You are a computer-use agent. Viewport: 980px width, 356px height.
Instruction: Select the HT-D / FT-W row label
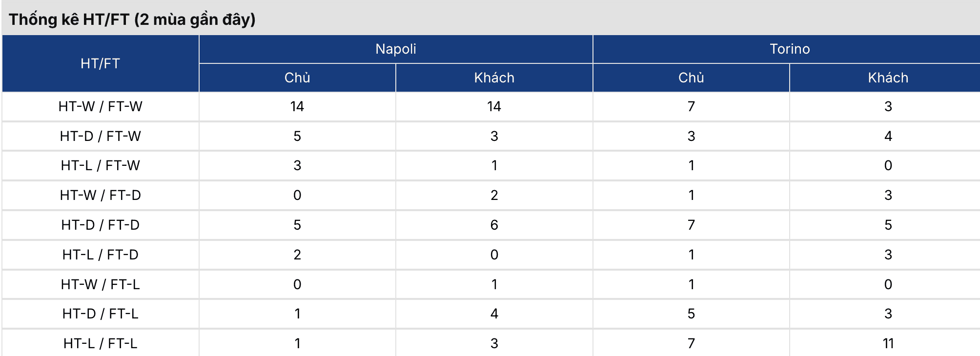(100, 136)
